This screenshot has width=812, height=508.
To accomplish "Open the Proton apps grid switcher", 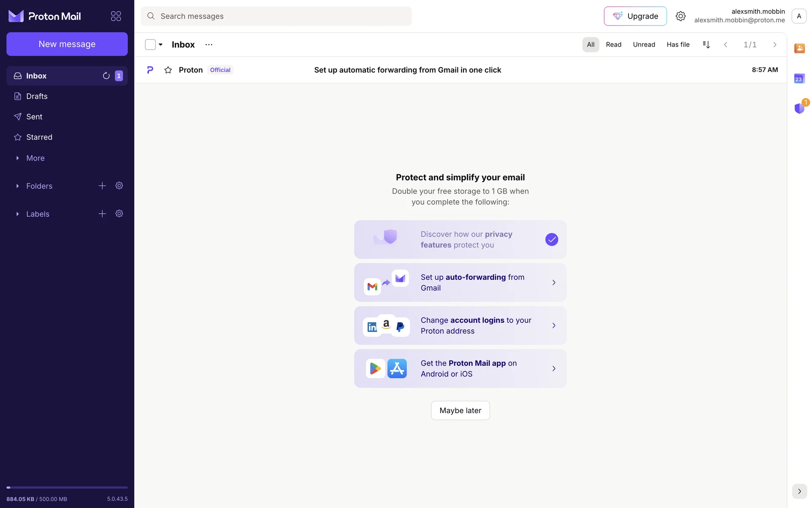I will 116,16.
